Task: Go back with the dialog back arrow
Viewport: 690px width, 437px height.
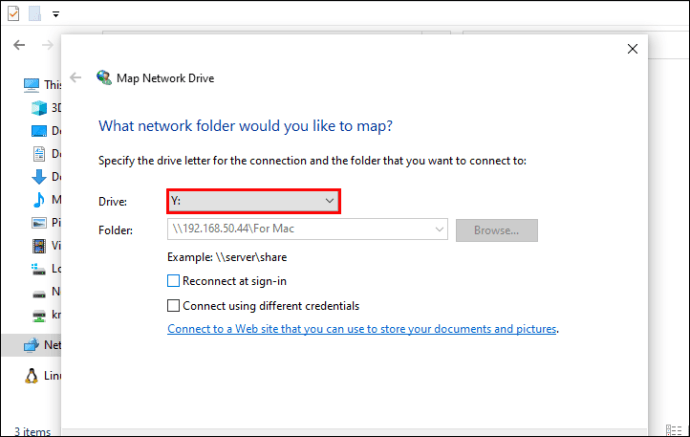Action: (x=76, y=77)
